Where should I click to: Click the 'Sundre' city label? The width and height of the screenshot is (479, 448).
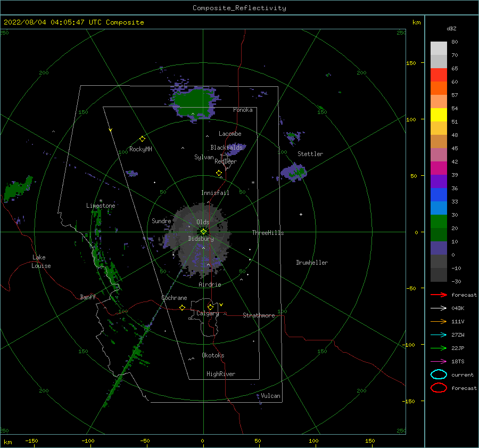[161, 221]
